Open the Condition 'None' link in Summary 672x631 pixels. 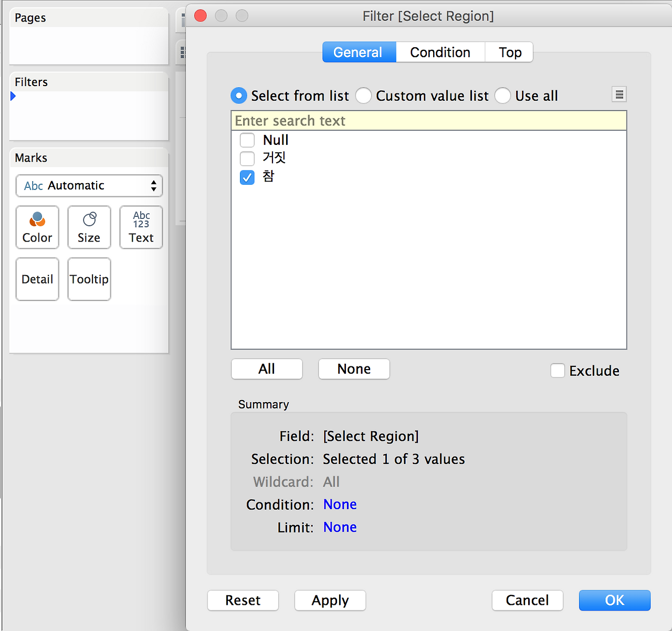340,504
